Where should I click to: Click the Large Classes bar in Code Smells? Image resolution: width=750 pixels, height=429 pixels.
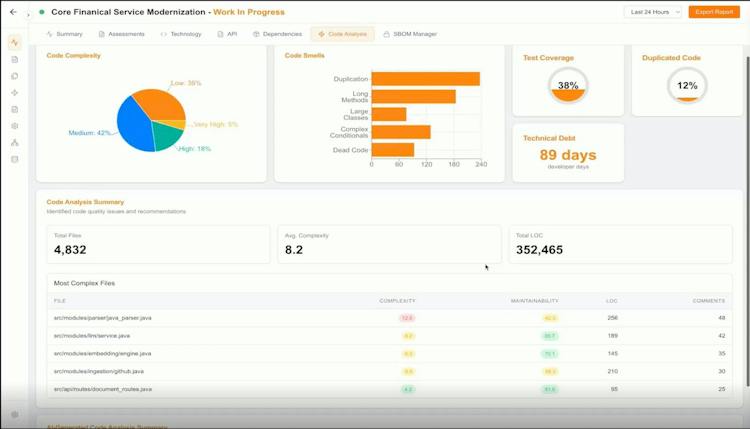pyautogui.click(x=389, y=114)
